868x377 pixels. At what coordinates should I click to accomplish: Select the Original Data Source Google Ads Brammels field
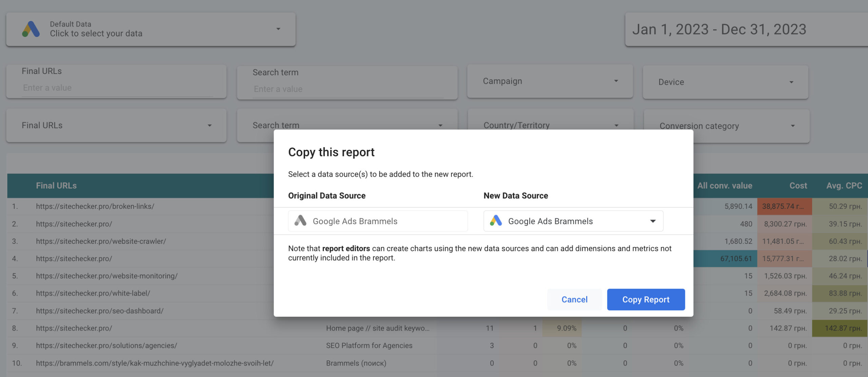point(377,221)
